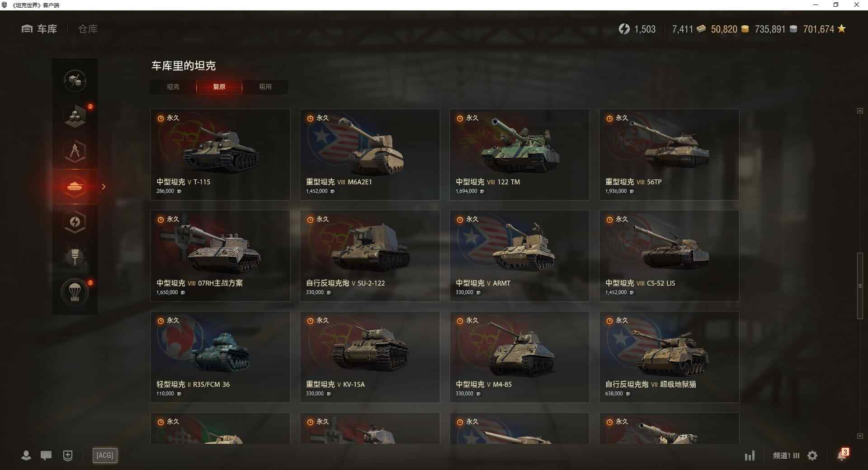Click the [ACG] clan button
The image size is (868, 470).
(105, 456)
